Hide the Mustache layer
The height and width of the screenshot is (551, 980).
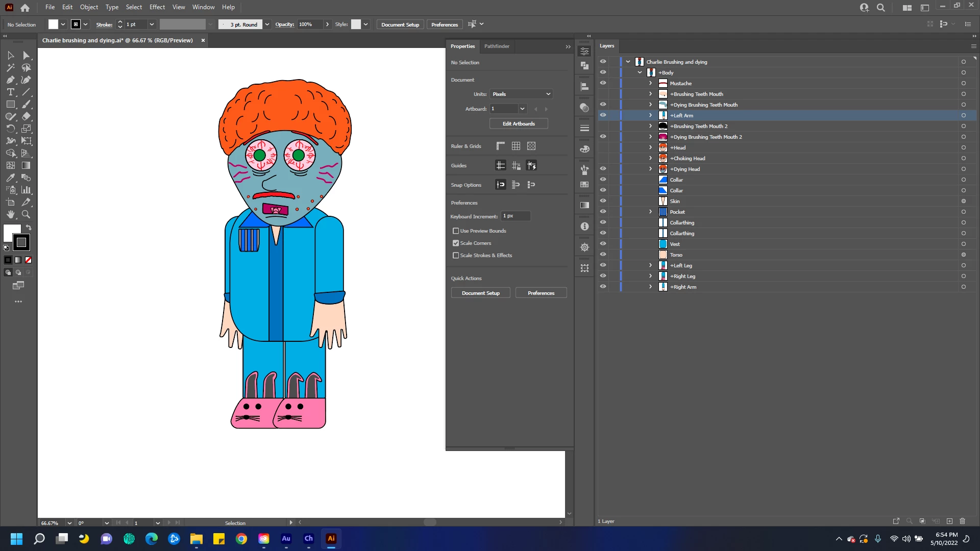[x=603, y=83]
